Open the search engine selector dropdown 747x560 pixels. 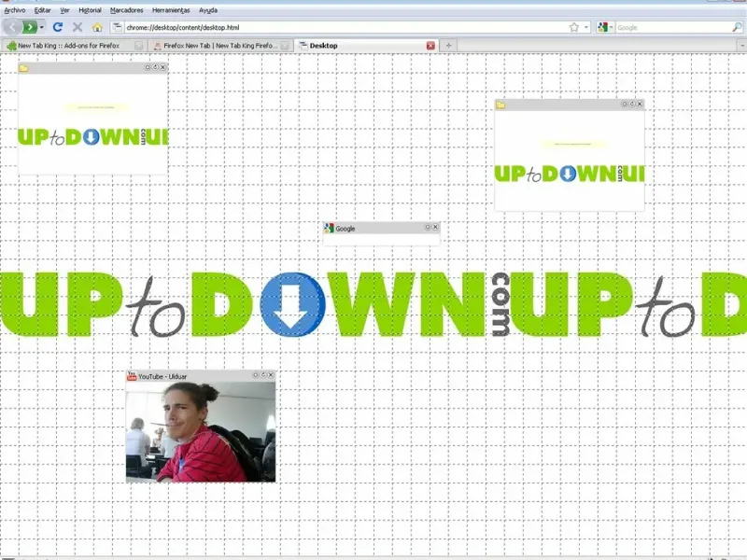tap(605, 27)
